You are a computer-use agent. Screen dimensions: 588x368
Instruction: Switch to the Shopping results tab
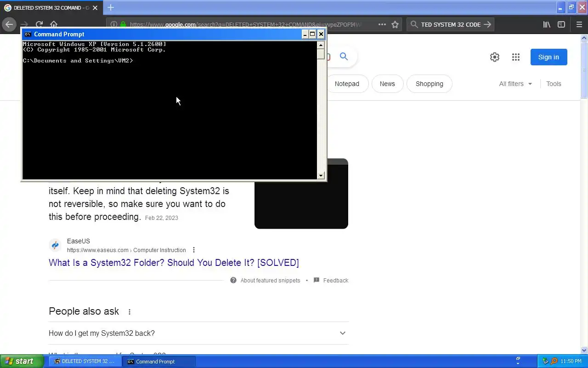pos(430,84)
